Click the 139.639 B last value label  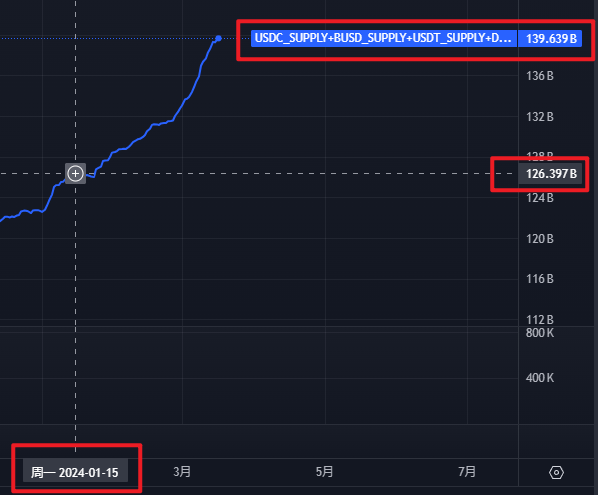click(x=551, y=38)
